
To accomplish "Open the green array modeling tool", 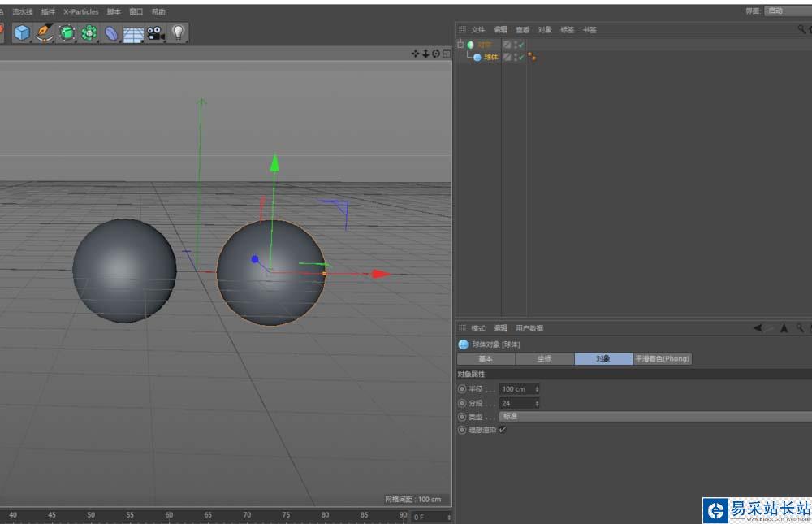I will (x=89, y=33).
